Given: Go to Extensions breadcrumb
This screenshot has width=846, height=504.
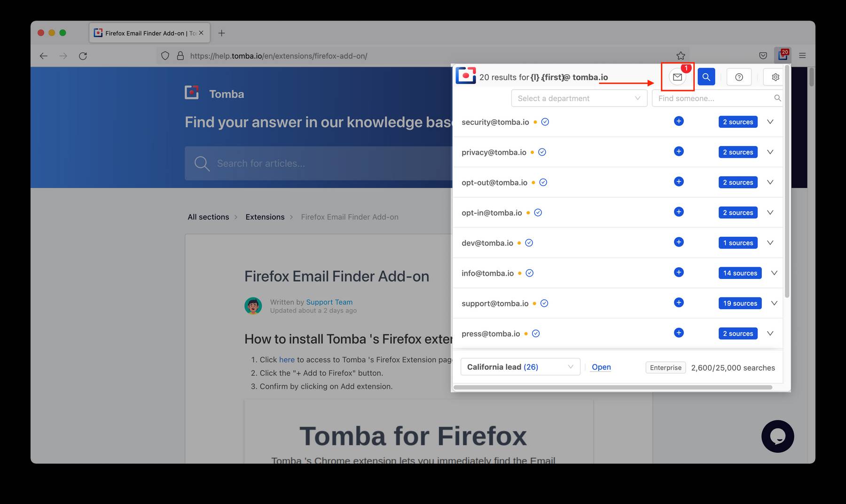Looking at the screenshot, I should (265, 217).
